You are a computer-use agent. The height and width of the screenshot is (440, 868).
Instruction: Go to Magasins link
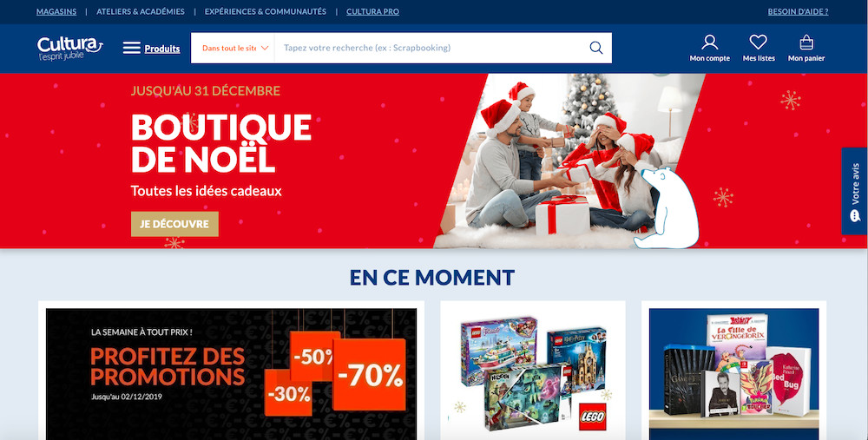pyautogui.click(x=56, y=11)
